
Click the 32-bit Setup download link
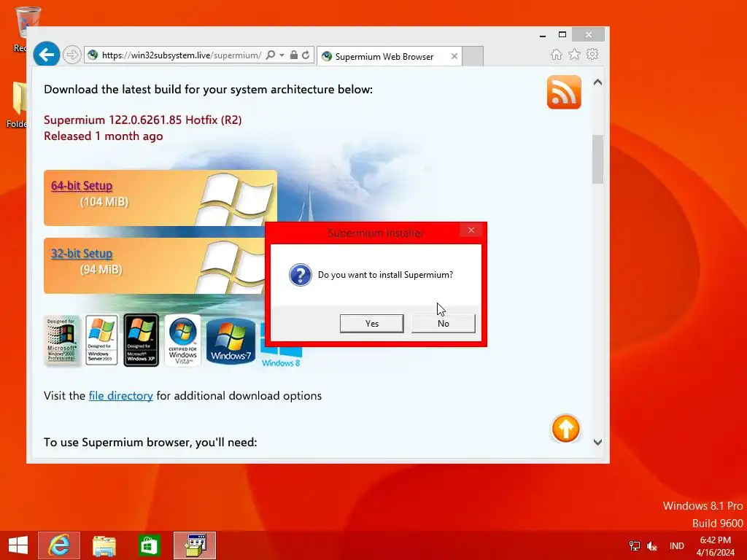coord(82,253)
